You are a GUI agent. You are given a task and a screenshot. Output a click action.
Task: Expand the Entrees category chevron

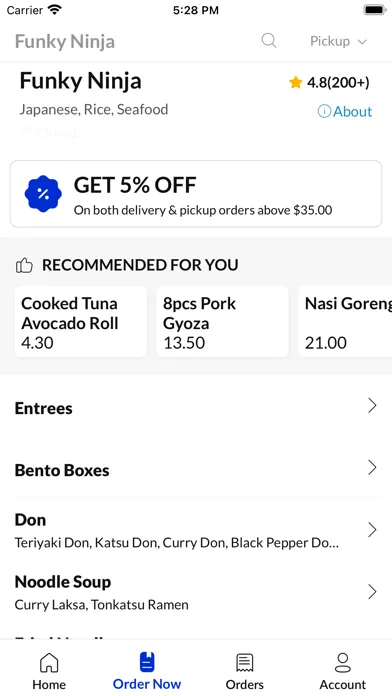coord(372,406)
